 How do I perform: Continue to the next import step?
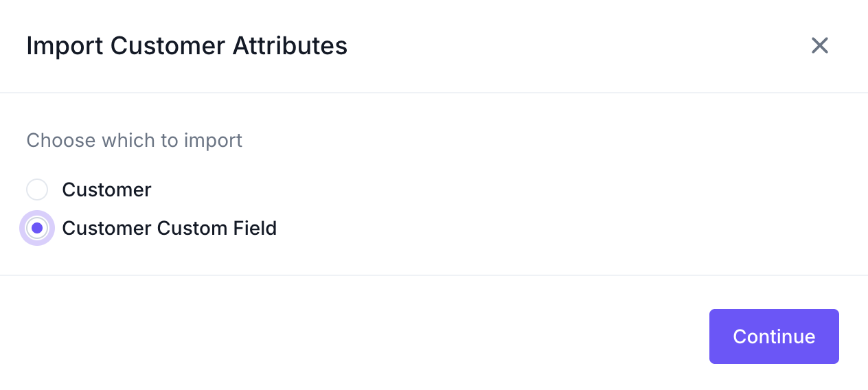point(774,336)
